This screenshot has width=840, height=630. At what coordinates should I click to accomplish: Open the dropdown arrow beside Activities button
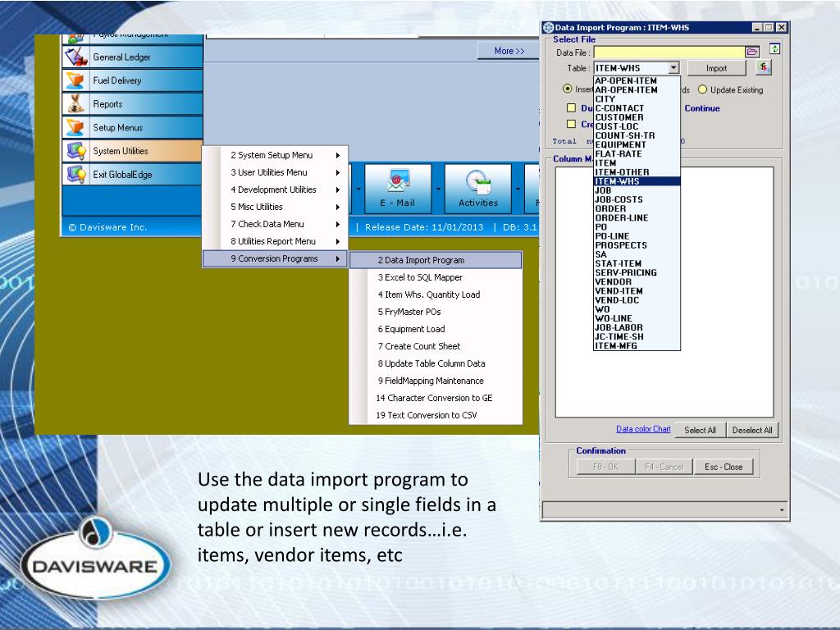[x=518, y=189]
